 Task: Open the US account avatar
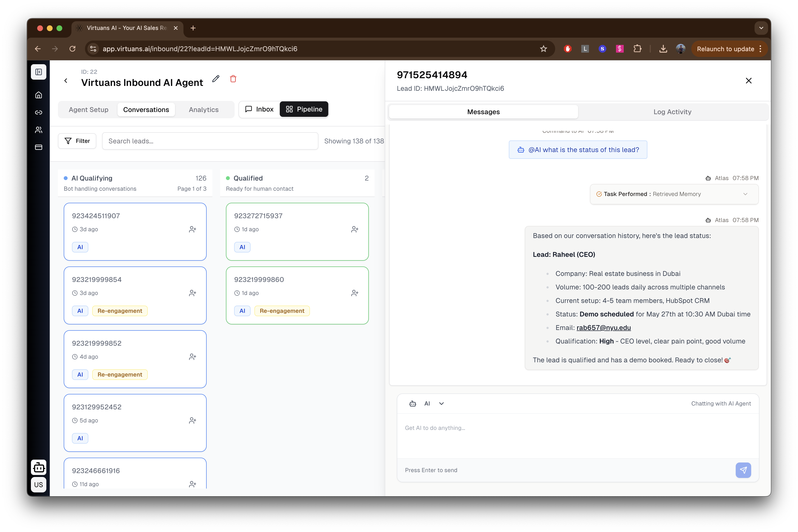coord(39,484)
